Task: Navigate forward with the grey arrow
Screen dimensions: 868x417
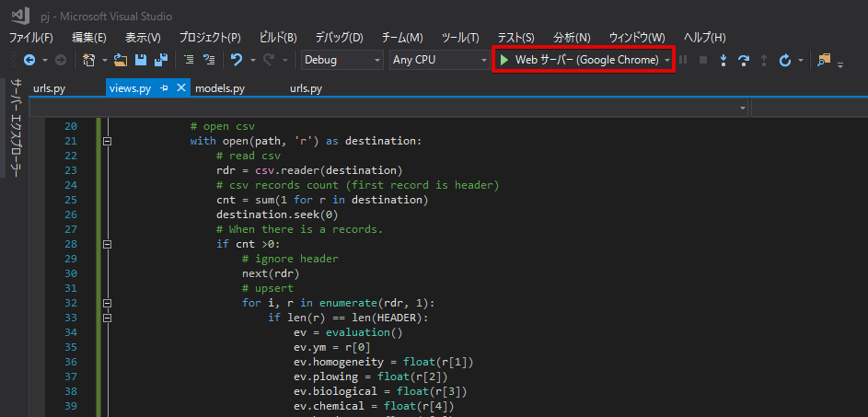Action: coord(61,60)
